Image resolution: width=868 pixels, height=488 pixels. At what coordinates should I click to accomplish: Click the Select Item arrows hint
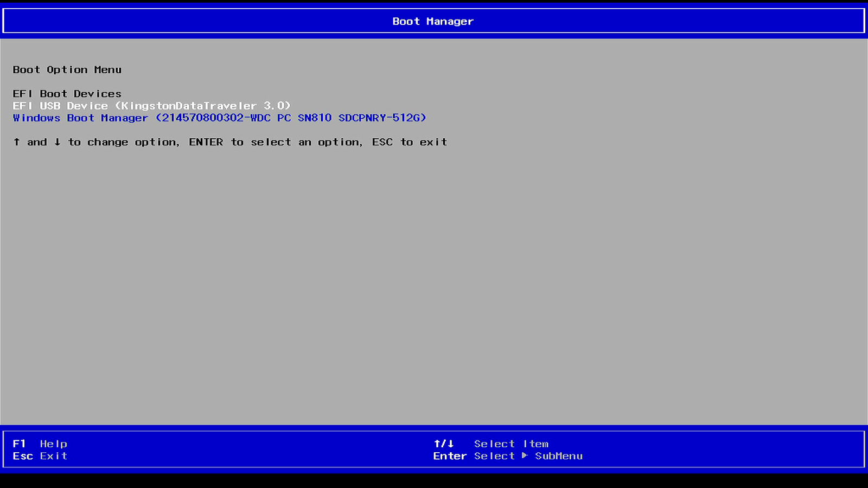coord(491,444)
